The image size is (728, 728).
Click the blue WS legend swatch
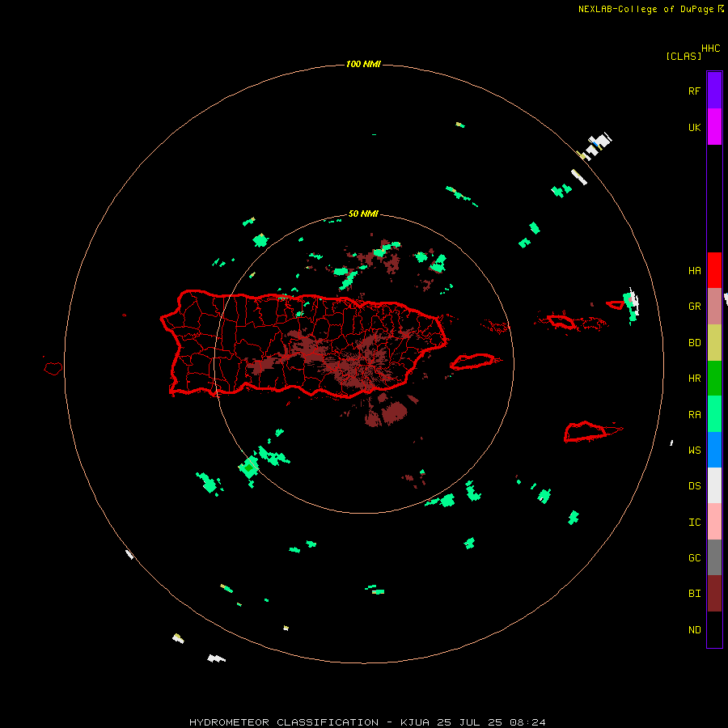pos(714,450)
